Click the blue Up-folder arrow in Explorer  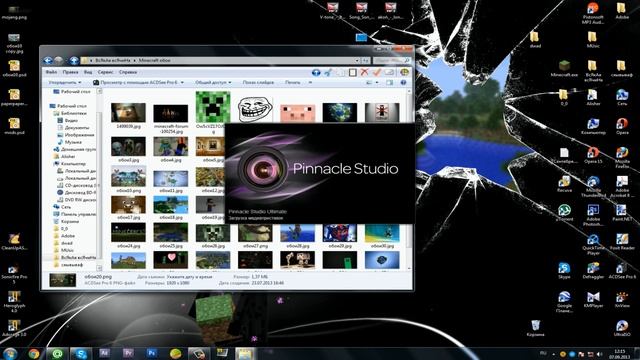click(74, 60)
